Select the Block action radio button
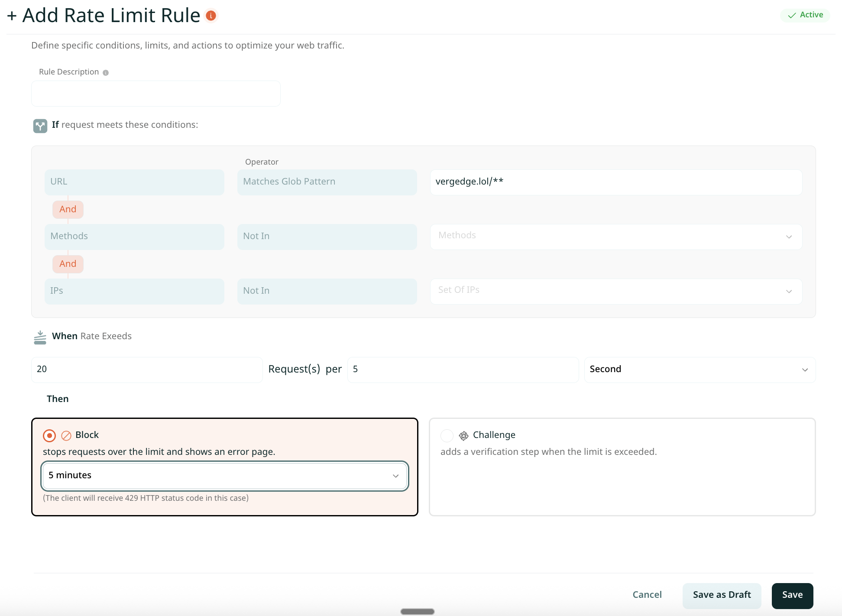 [x=49, y=435]
